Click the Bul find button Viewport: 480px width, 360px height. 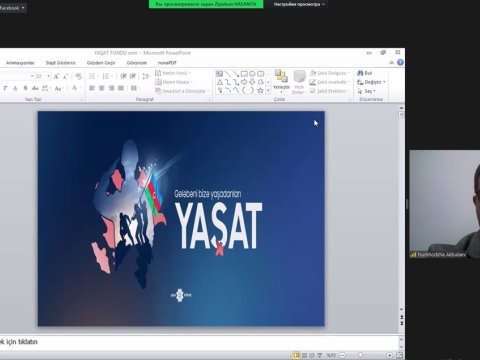click(x=364, y=73)
